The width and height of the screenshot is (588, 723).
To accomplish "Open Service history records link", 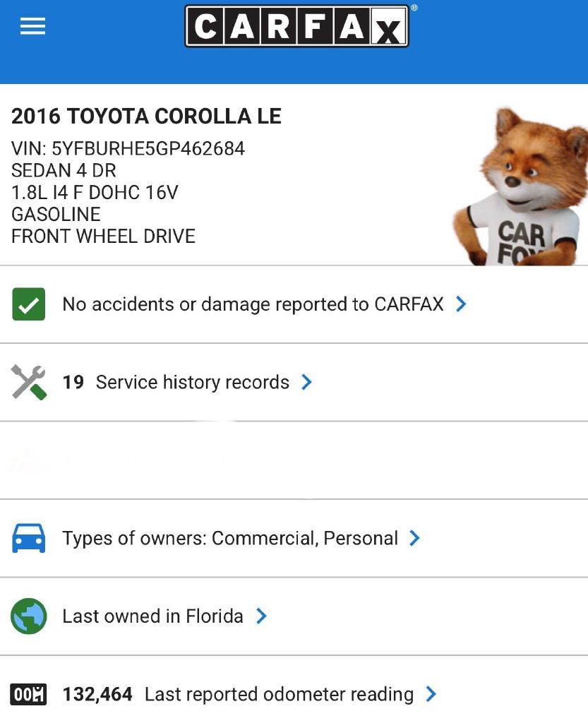I will pos(192,382).
